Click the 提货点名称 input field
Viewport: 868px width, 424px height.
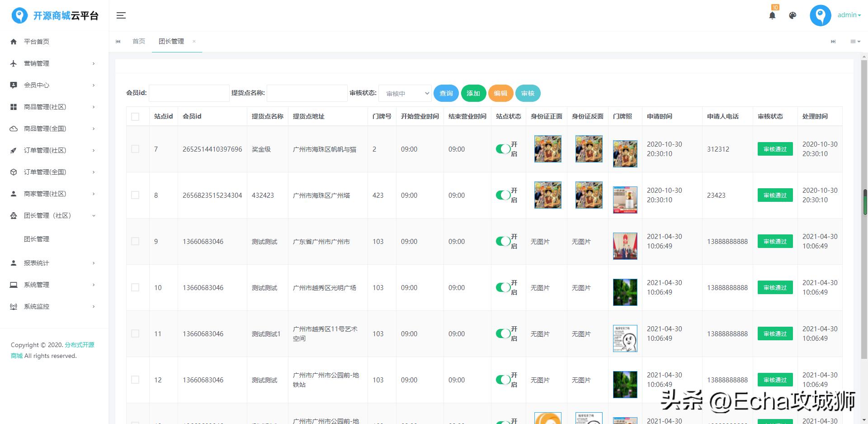pyautogui.click(x=307, y=93)
